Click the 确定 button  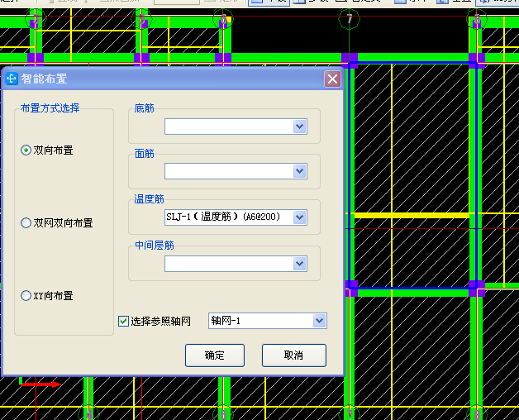pos(215,356)
